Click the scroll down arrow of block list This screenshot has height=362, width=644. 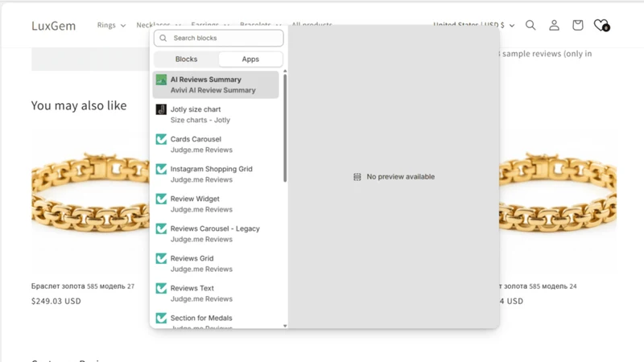pyautogui.click(x=285, y=327)
